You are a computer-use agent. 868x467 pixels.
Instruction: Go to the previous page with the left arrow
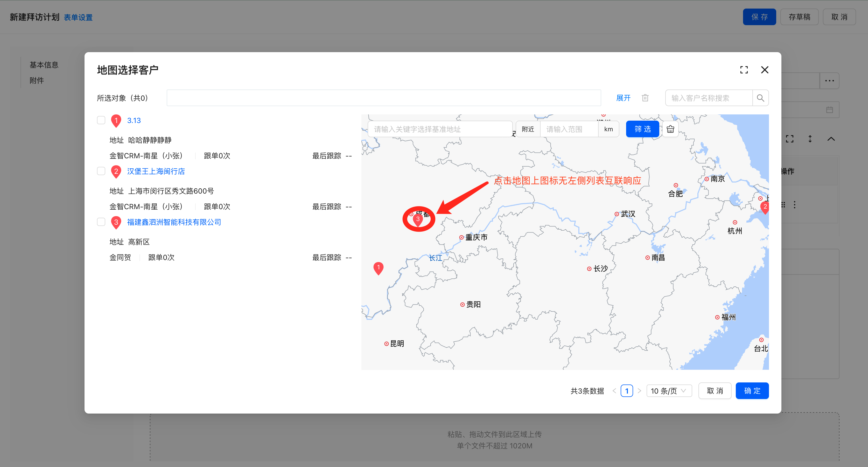(614, 391)
